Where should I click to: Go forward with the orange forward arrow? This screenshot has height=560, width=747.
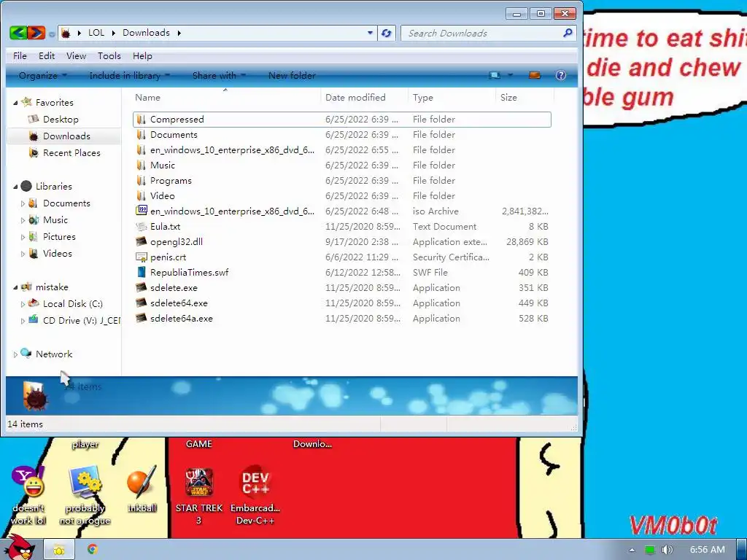tap(36, 32)
